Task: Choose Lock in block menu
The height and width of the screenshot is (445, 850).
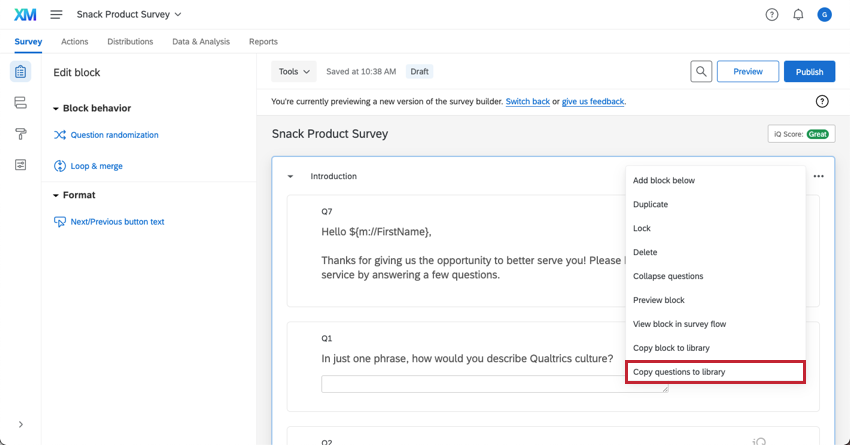Action: click(715, 228)
